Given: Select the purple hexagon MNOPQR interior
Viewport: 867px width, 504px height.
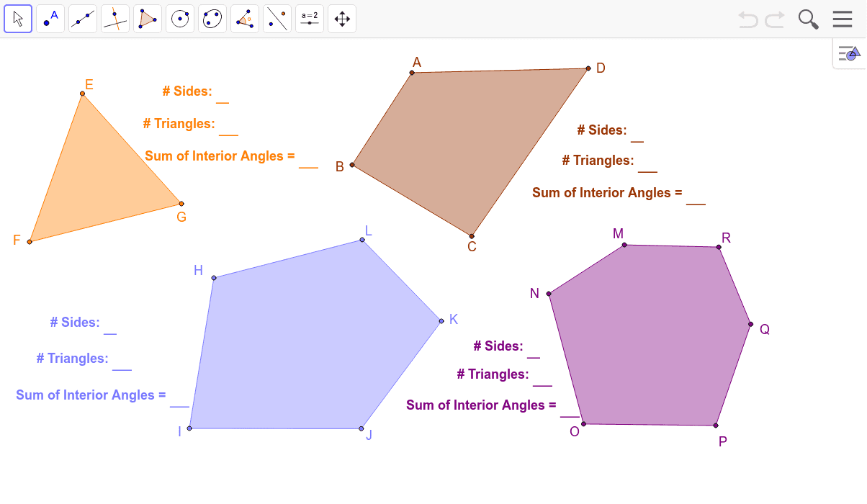Looking at the screenshot, I should click(x=648, y=335).
